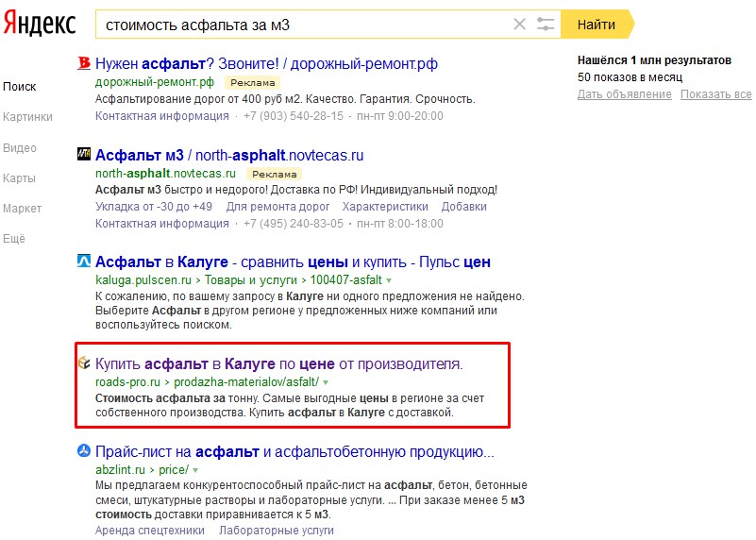Open the roads-pro.ru result options arrow
Screen dimensions: 756x540
(x=327, y=382)
